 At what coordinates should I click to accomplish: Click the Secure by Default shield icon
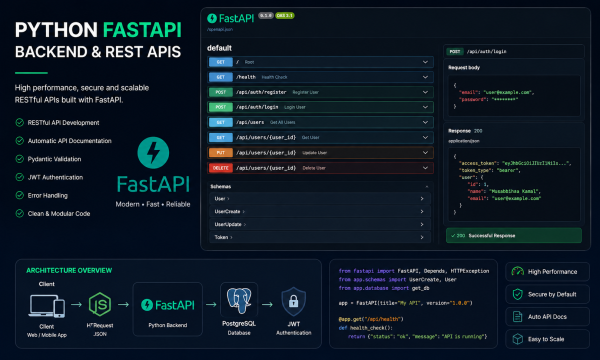click(517, 294)
